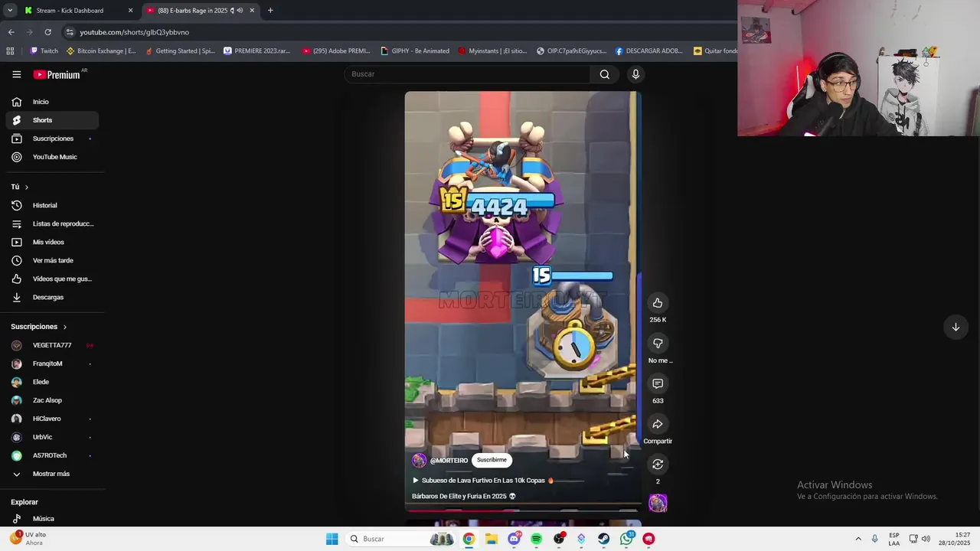Share the short via Compartir
The height and width of the screenshot is (551, 980).
[658, 424]
